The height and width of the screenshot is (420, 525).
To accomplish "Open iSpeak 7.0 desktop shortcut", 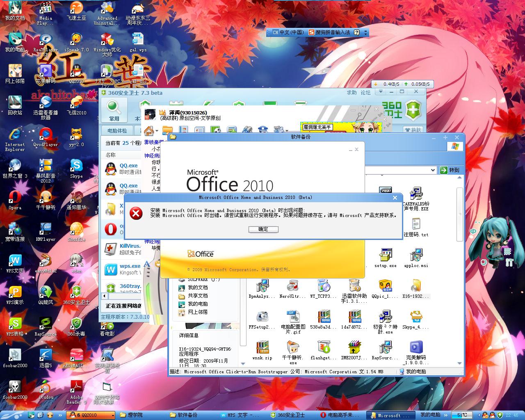I will click(76, 43).
